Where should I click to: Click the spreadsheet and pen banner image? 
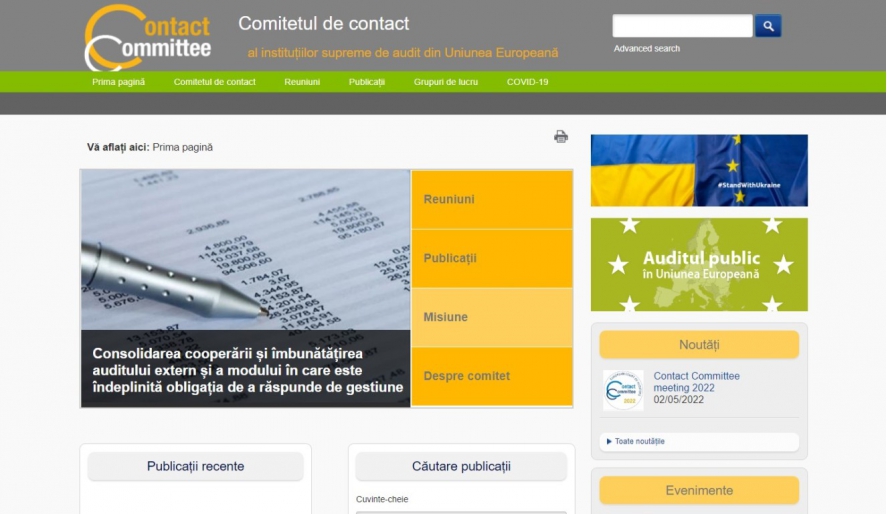click(246, 288)
